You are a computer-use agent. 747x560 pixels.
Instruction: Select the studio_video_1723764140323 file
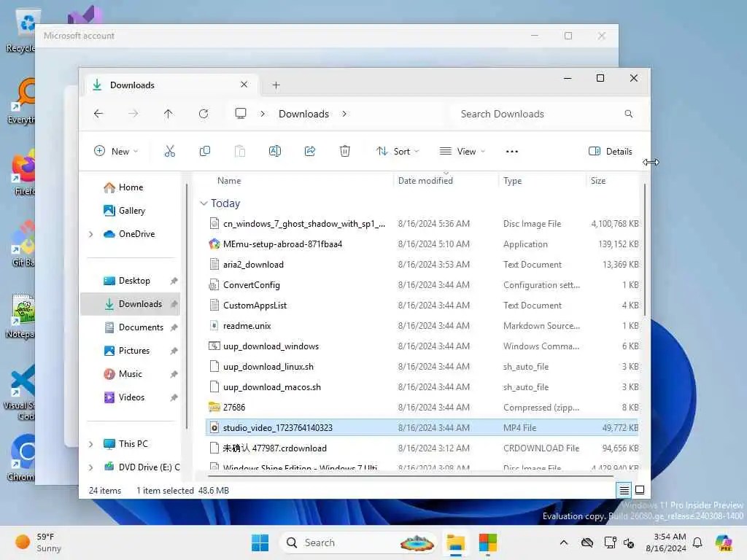pos(422,428)
